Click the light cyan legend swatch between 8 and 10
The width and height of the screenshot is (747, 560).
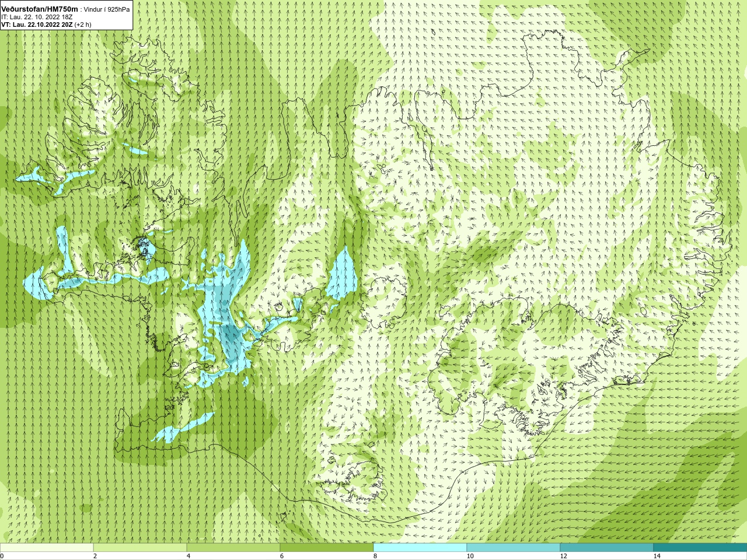click(420, 548)
